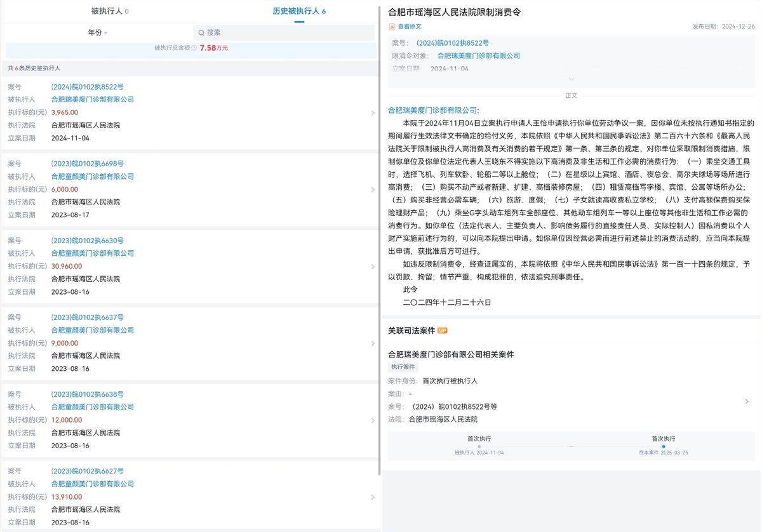
Task: Click total amount 7.58万元
Action: coord(214,48)
